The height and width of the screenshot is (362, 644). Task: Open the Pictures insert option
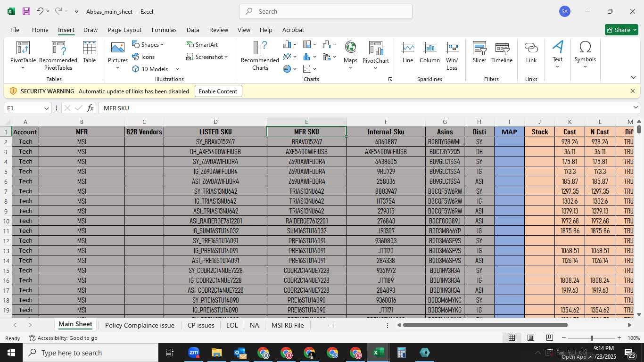pos(118,56)
